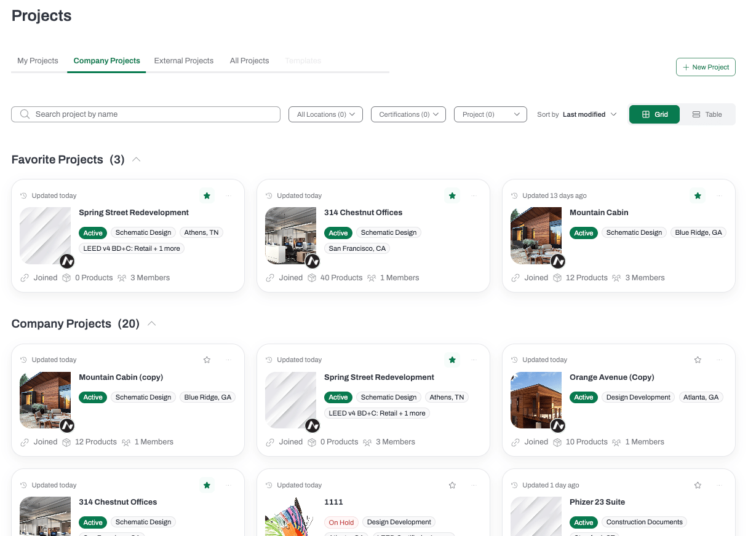Click the updated history icon on Phizer 23 Suite
The width and height of the screenshot is (756, 536).
click(515, 485)
